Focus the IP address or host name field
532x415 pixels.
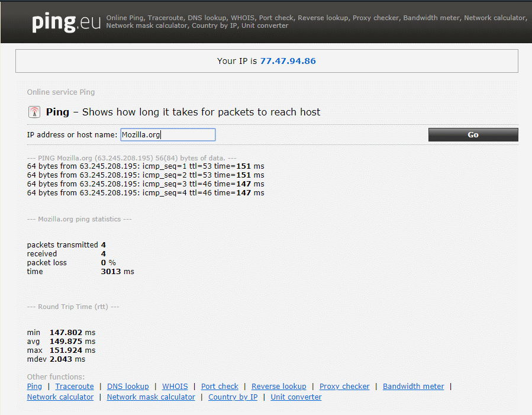pyautogui.click(x=168, y=135)
